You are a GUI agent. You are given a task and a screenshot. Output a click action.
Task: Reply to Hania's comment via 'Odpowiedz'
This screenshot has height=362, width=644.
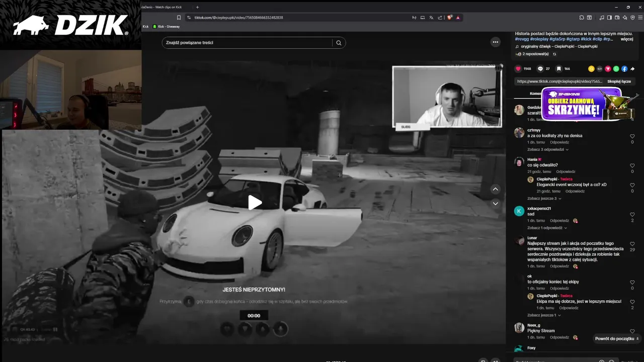click(x=566, y=171)
